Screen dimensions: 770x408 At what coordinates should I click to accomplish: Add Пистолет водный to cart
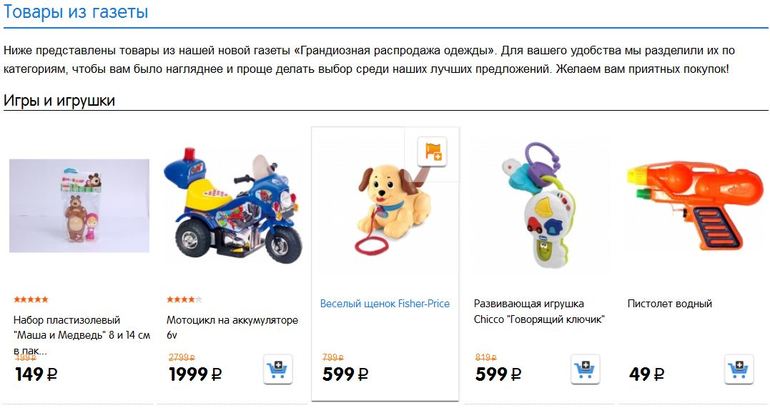click(x=739, y=369)
